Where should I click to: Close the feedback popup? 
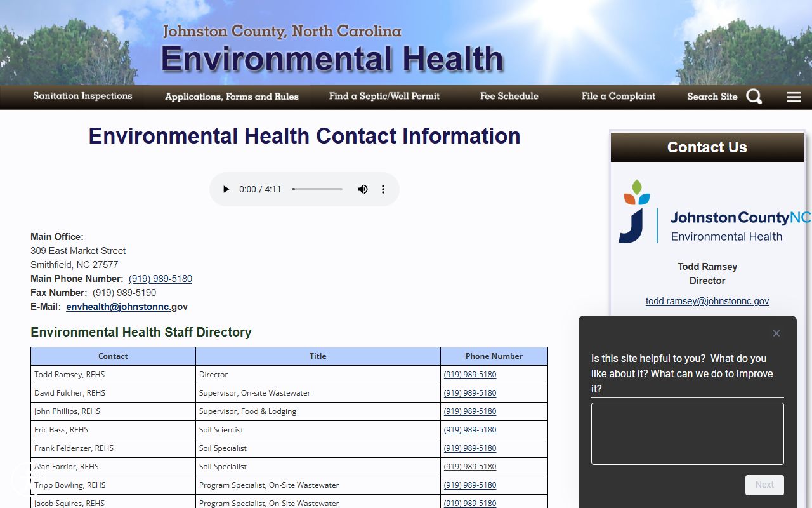click(x=776, y=333)
